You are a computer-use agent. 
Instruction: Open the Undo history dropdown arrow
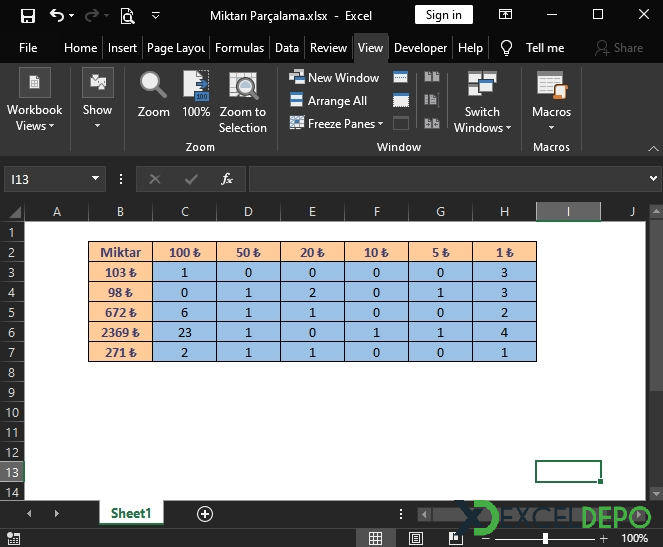pyautogui.click(x=71, y=16)
